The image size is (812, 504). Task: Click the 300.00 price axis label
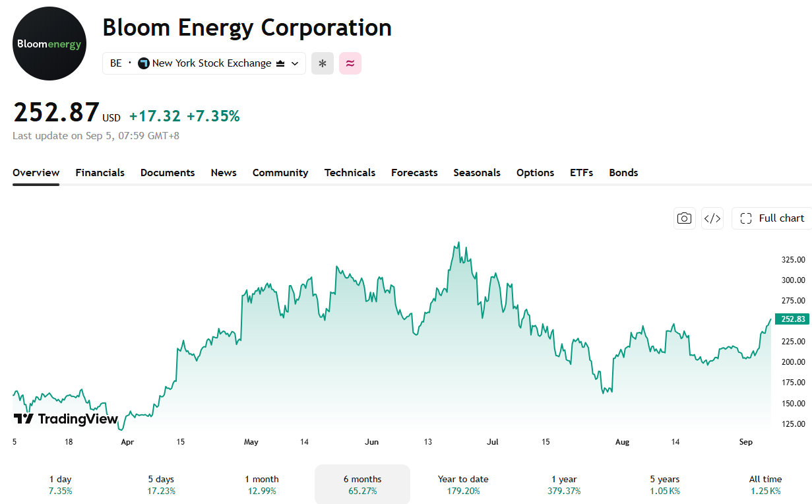[x=793, y=280]
